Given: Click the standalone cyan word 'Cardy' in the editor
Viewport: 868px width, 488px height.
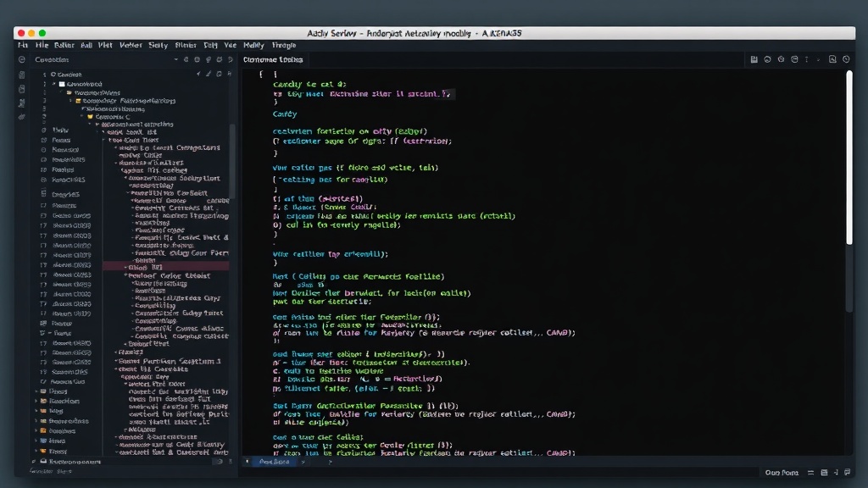Looking at the screenshot, I should click(x=285, y=114).
